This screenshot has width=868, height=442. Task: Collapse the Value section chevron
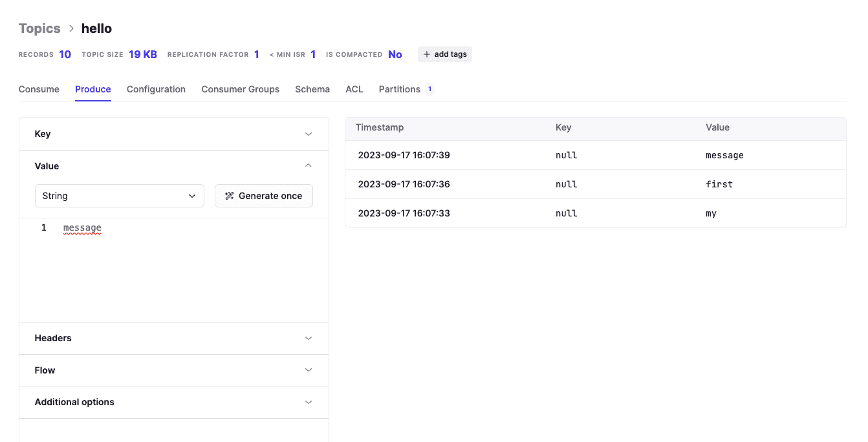308,166
